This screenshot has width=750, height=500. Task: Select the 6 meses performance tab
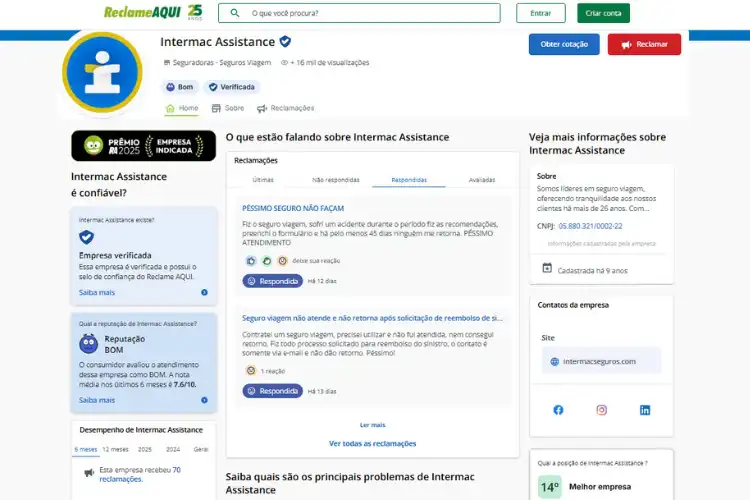click(x=86, y=449)
